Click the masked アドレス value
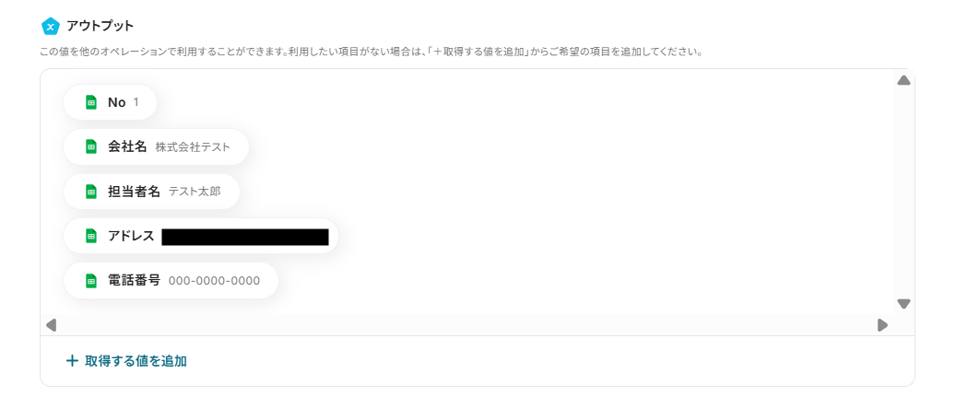This screenshot has width=980, height=420. point(245,237)
